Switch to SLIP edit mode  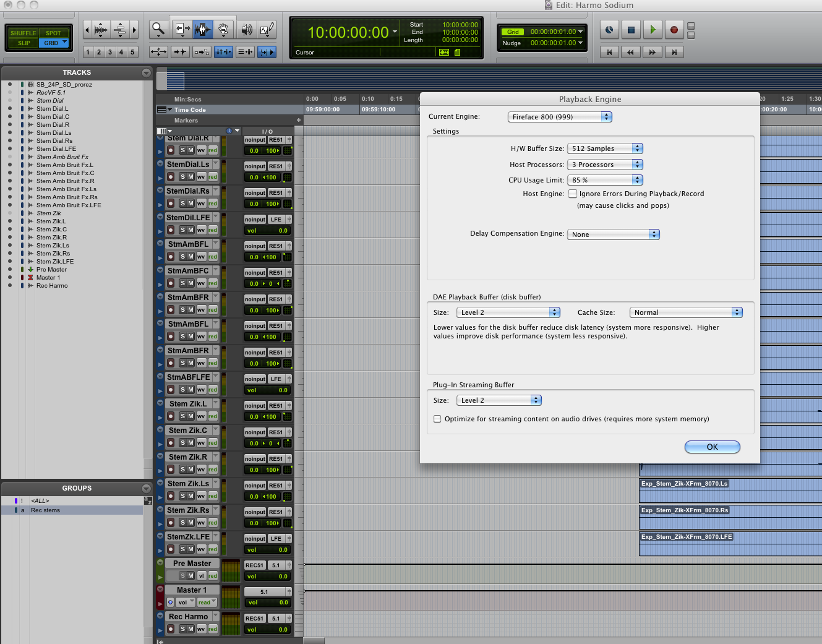pos(24,43)
